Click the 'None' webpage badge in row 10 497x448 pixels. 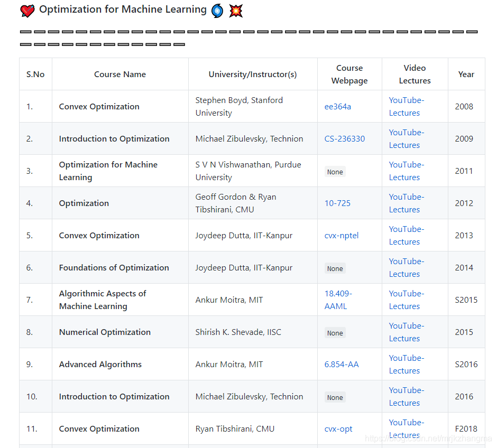click(x=335, y=397)
